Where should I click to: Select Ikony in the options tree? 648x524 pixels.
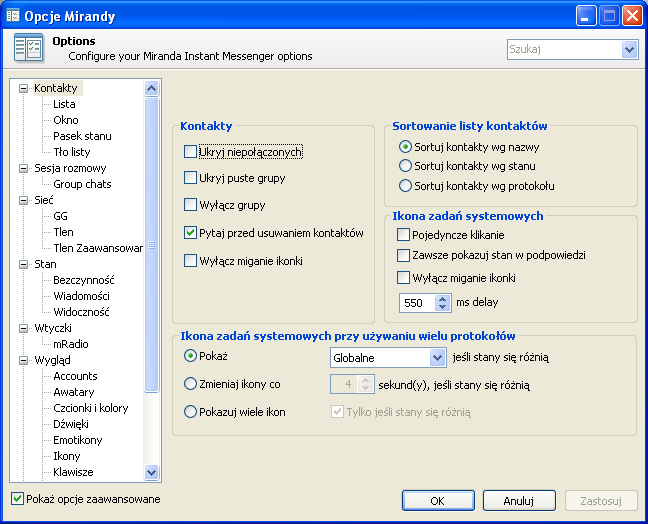pyautogui.click(x=67, y=456)
